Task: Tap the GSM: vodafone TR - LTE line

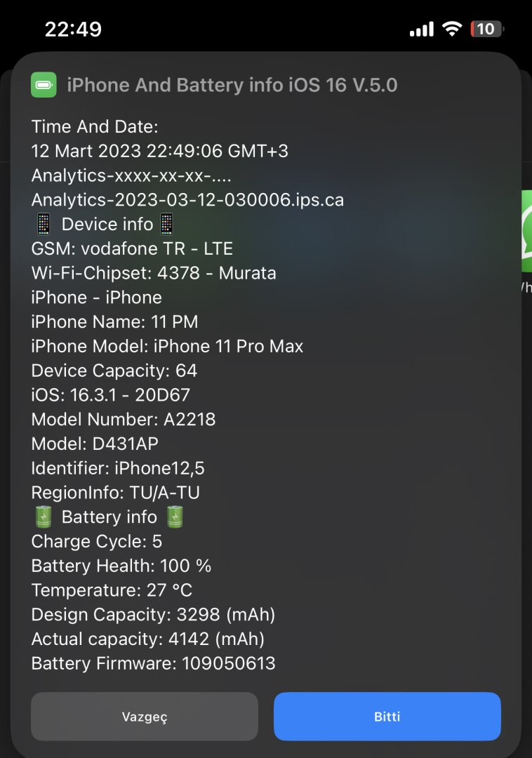Action: pos(132,248)
